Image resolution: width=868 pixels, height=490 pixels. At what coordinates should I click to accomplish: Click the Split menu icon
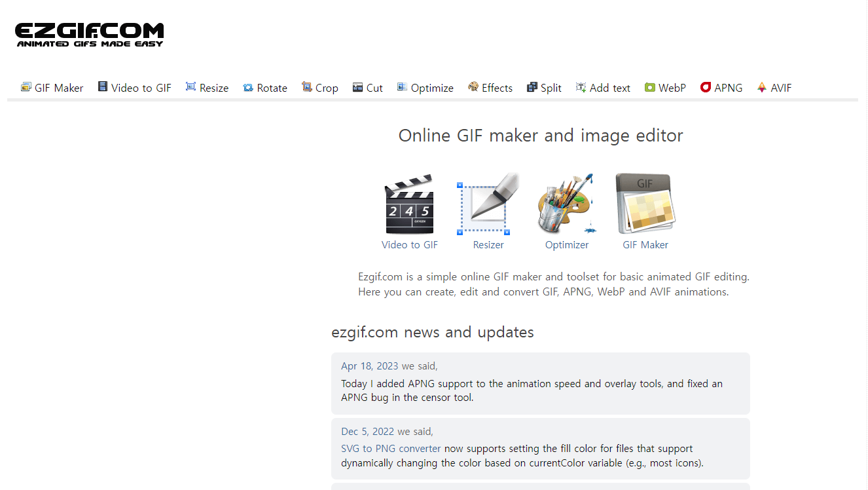(532, 87)
